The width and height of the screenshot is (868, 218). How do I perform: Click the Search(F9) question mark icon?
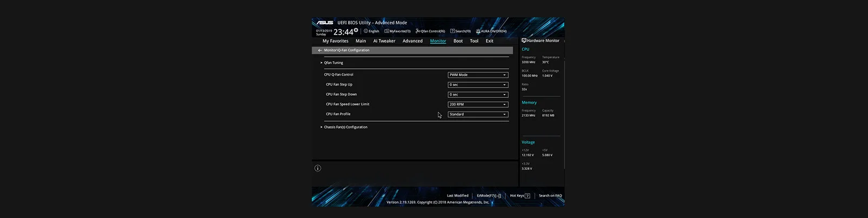click(452, 31)
